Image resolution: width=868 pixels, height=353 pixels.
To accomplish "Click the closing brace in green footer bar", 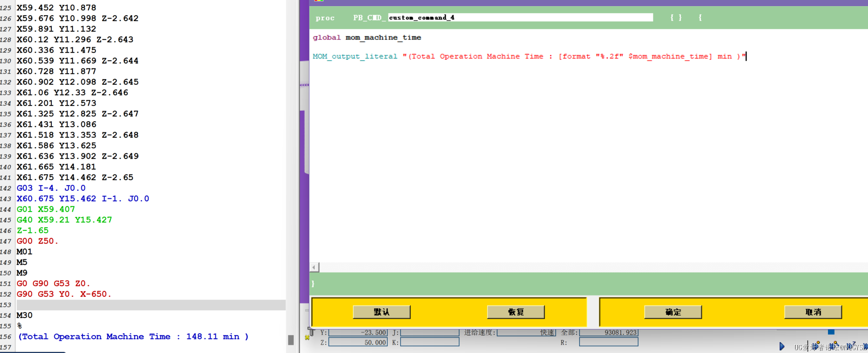I will tap(313, 284).
